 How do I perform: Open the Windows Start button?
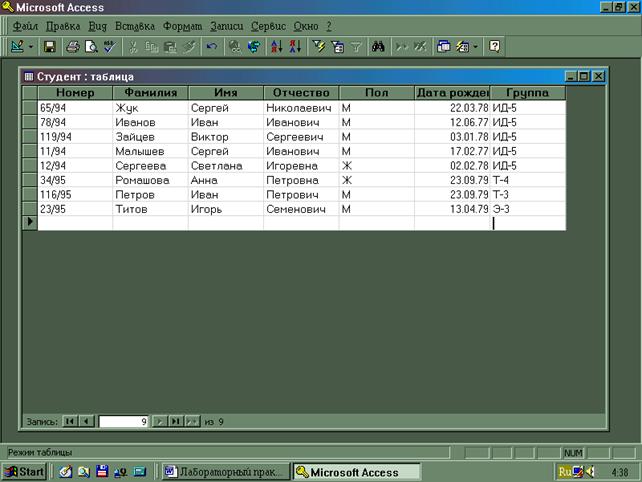pos(26,471)
